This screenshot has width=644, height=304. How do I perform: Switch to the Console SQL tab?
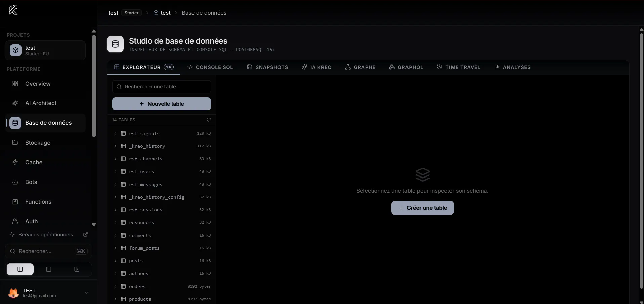(210, 67)
